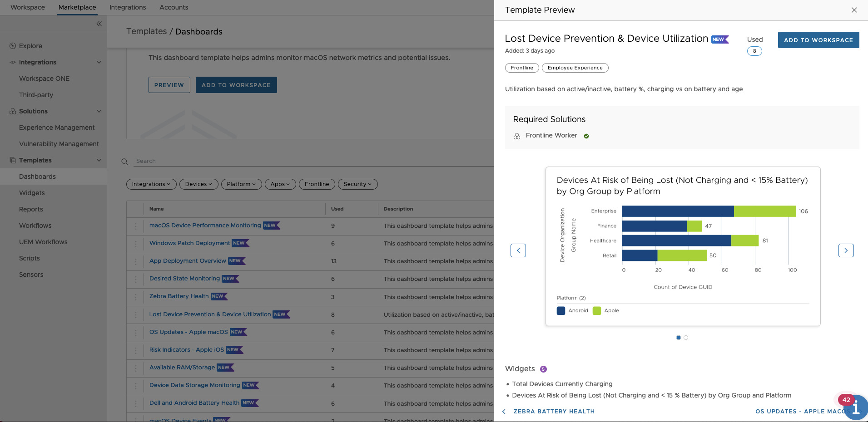Open row menu for Zebra Battery Health
868x422 pixels.
135,297
